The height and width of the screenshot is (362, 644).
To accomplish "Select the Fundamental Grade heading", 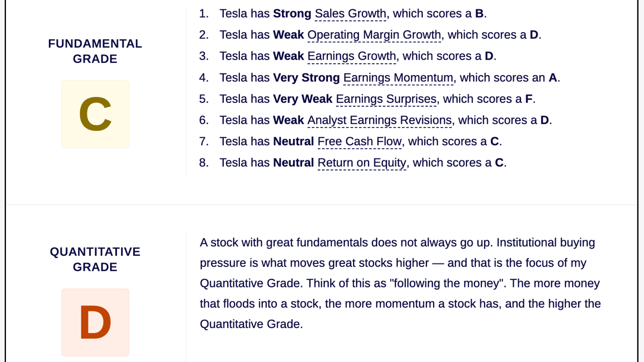I will tap(95, 51).
